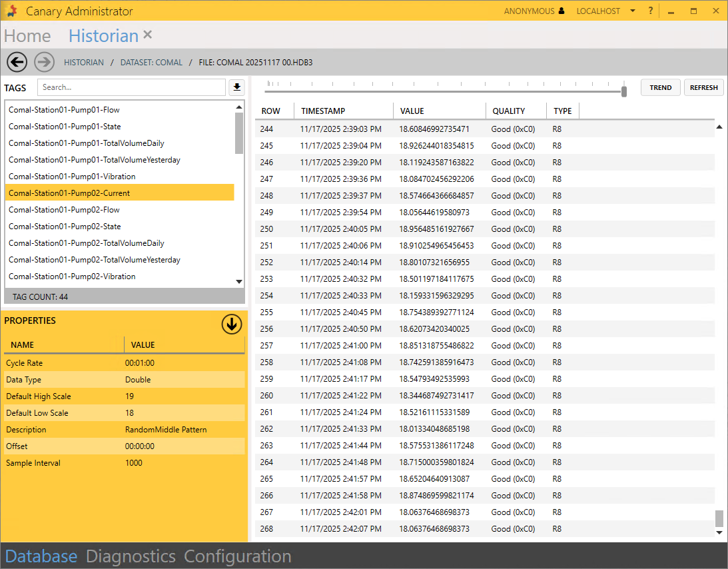The width and height of the screenshot is (728, 569).
Task: Collapse Properties panel with circled down arrow
Action: click(232, 324)
